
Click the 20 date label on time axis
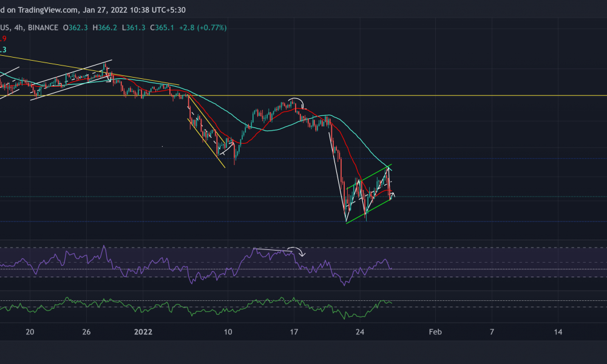pos(30,332)
